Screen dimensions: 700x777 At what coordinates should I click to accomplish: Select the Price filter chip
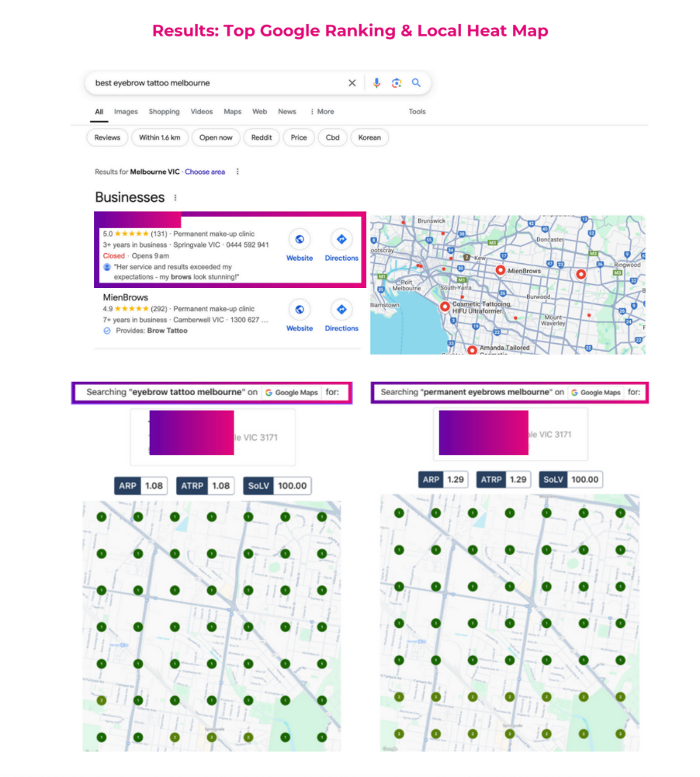coord(298,137)
